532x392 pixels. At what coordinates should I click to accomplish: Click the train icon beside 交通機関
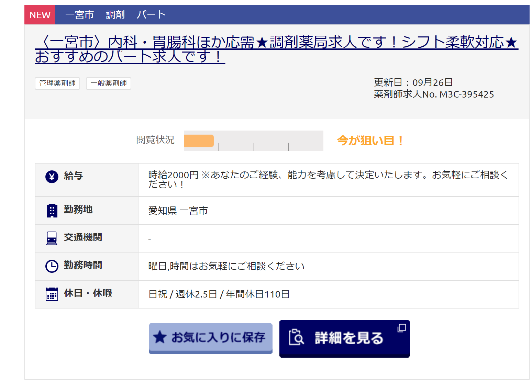[x=52, y=238]
